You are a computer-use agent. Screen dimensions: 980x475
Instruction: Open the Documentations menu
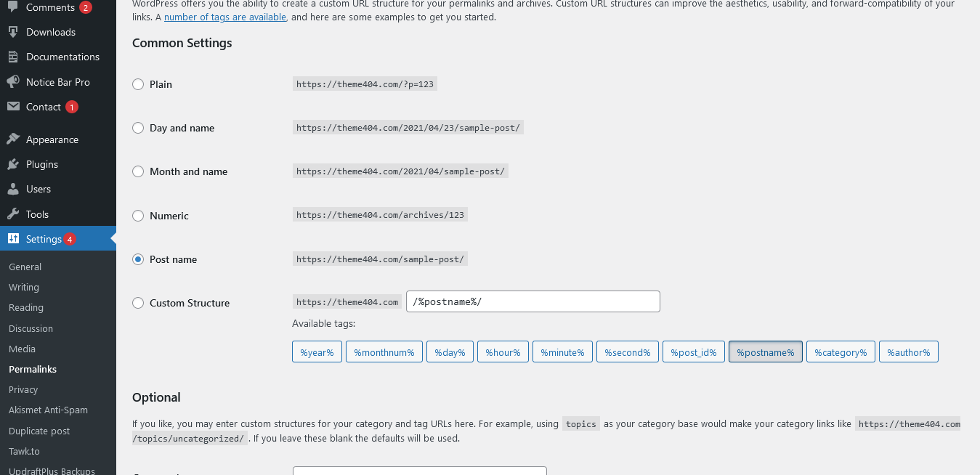pos(58,57)
